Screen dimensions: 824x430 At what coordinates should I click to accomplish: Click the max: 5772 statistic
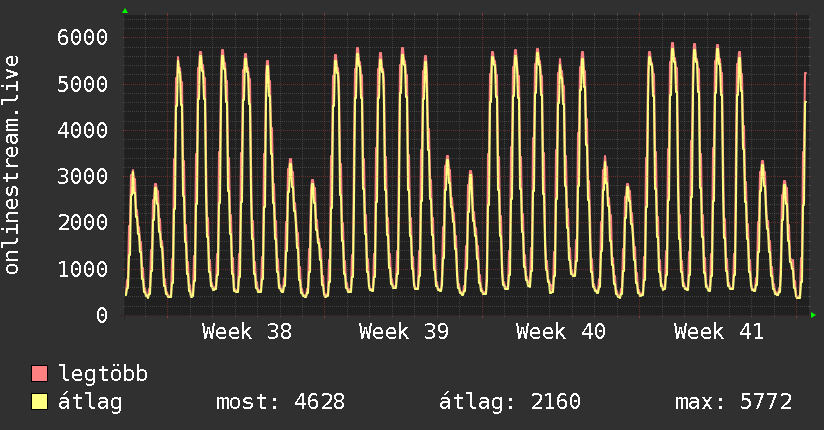(734, 402)
